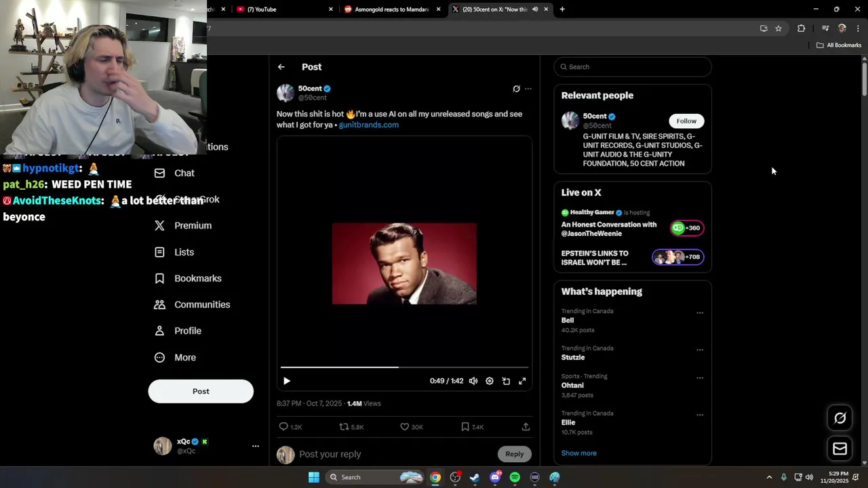The width and height of the screenshot is (868, 488).
Task: Open Profile in the X sidebar
Action: 178,331
